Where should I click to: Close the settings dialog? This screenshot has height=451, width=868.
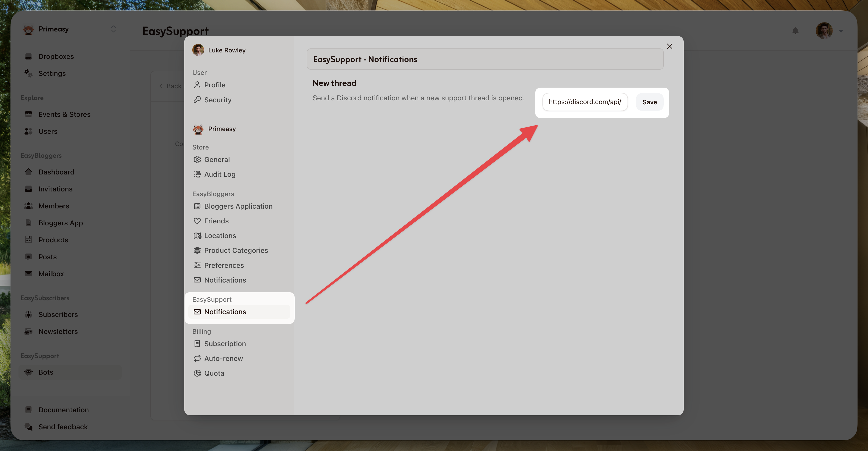[x=669, y=46]
